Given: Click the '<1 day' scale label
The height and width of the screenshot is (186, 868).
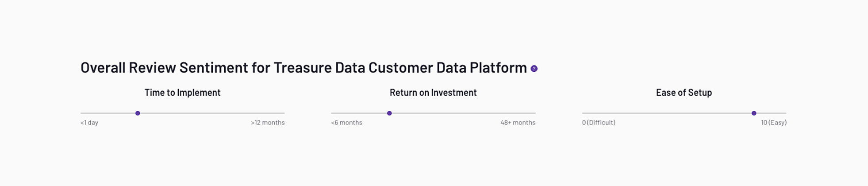Looking at the screenshot, I should (89, 123).
